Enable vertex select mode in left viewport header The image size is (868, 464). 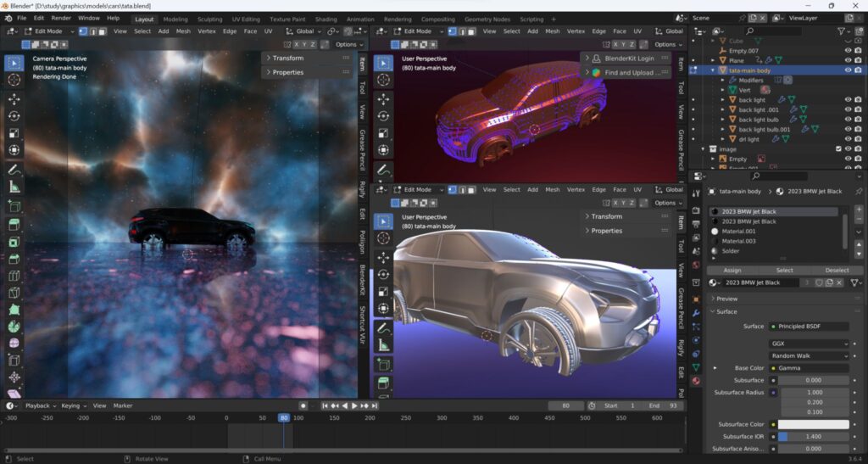point(83,31)
